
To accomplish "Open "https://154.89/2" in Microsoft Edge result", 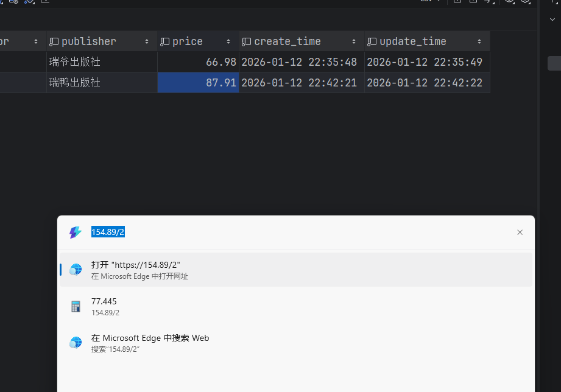I will [x=296, y=270].
